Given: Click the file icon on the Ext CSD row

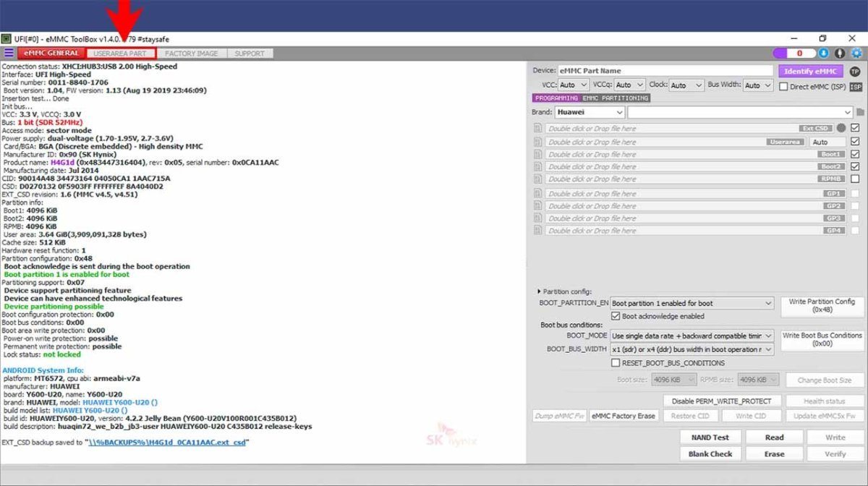Looking at the screenshot, I should [x=537, y=128].
